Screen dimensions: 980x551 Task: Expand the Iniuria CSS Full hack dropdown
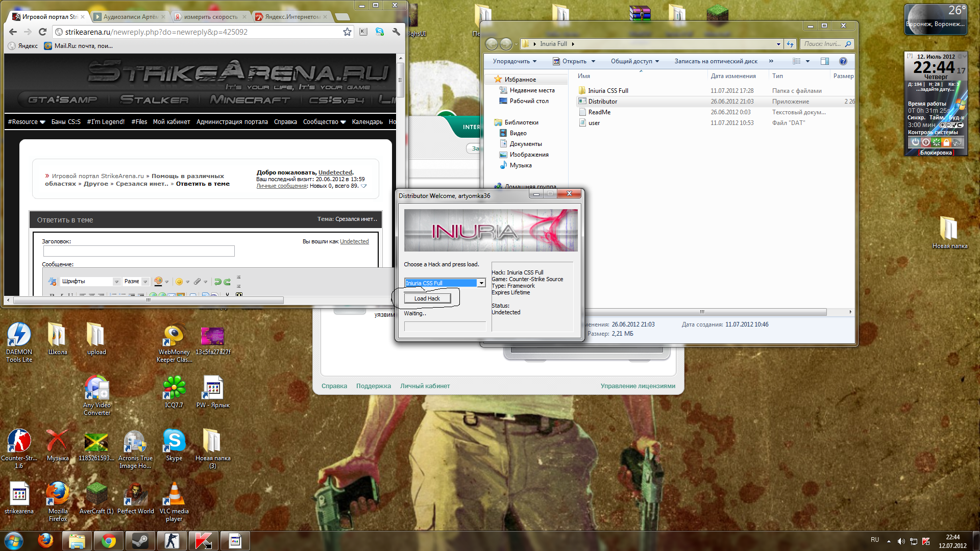coord(481,283)
